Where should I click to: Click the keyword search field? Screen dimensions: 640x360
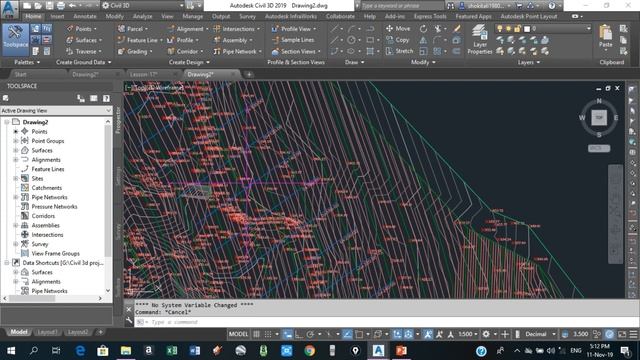(401, 6)
